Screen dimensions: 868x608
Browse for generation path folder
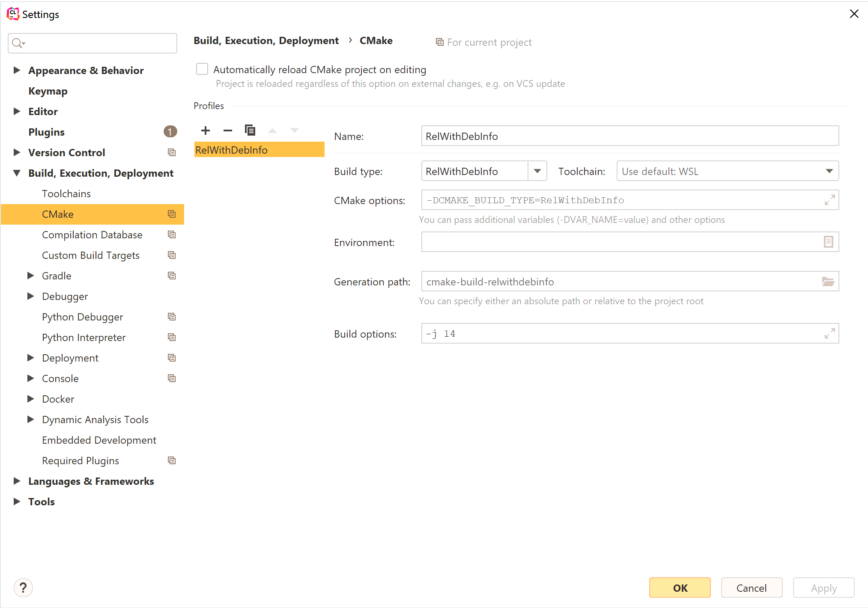coord(828,282)
